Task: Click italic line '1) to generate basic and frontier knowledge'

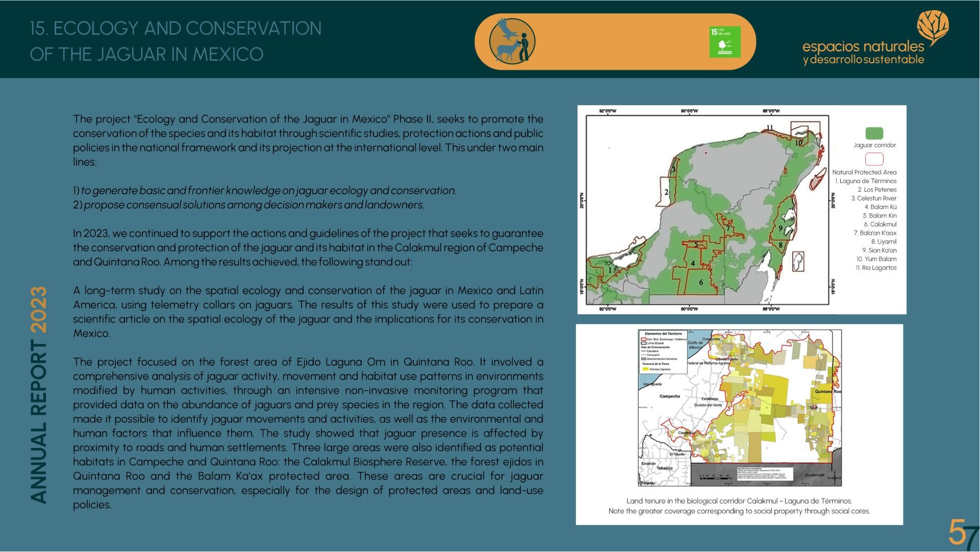Action: pos(264,190)
